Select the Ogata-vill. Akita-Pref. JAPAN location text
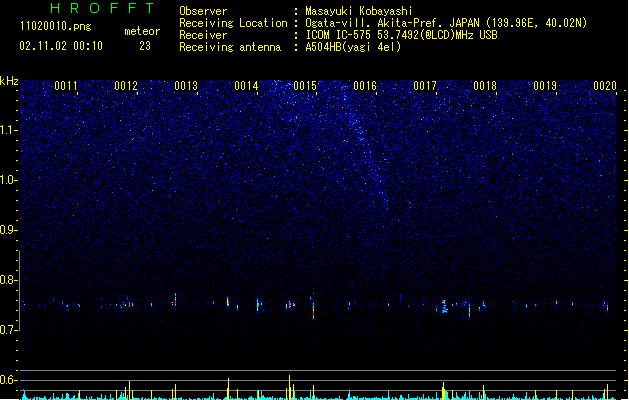 coord(446,23)
